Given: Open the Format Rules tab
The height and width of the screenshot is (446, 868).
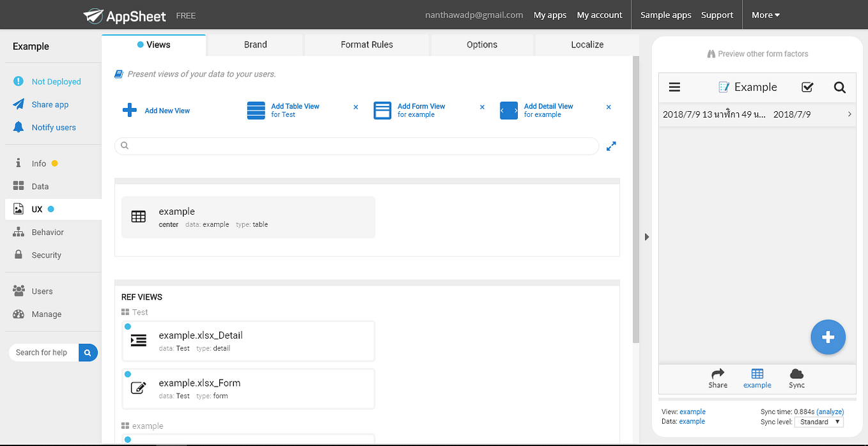Looking at the screenshot, I should click(x=367, y=45).
